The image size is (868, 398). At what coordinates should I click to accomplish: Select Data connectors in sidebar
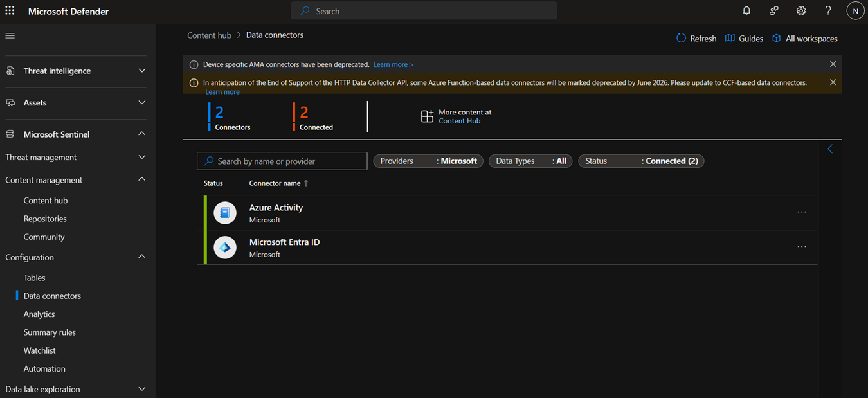52,296
